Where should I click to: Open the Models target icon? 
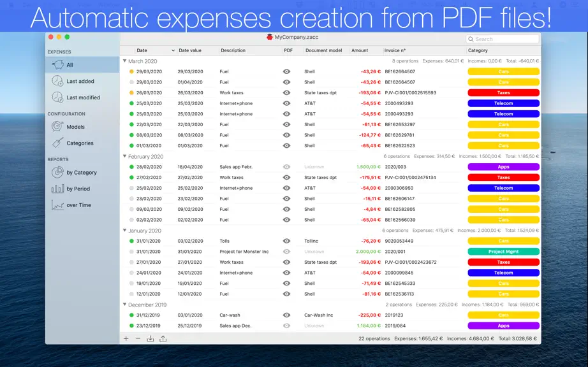coord(57,127)
